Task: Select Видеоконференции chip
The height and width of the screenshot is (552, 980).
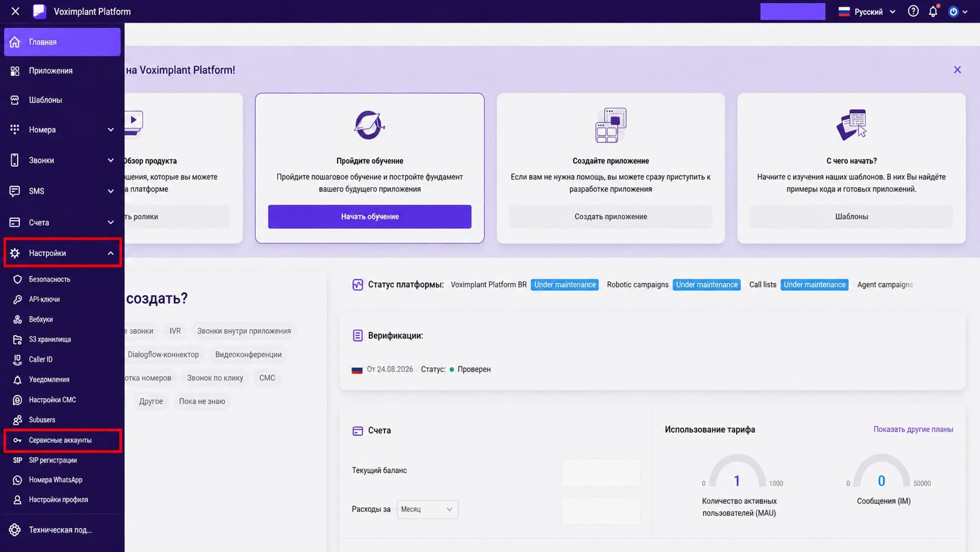Action: click(249, 354)
